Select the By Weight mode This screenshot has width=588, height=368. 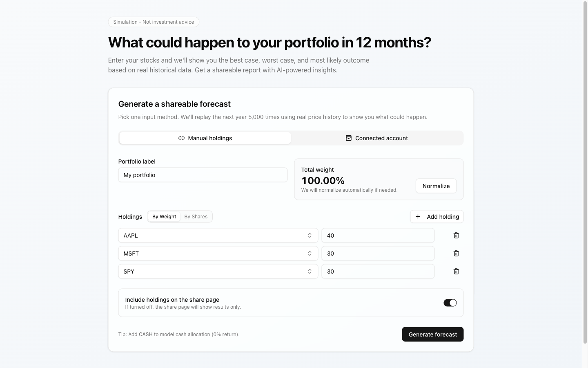[x=164, y=216]
